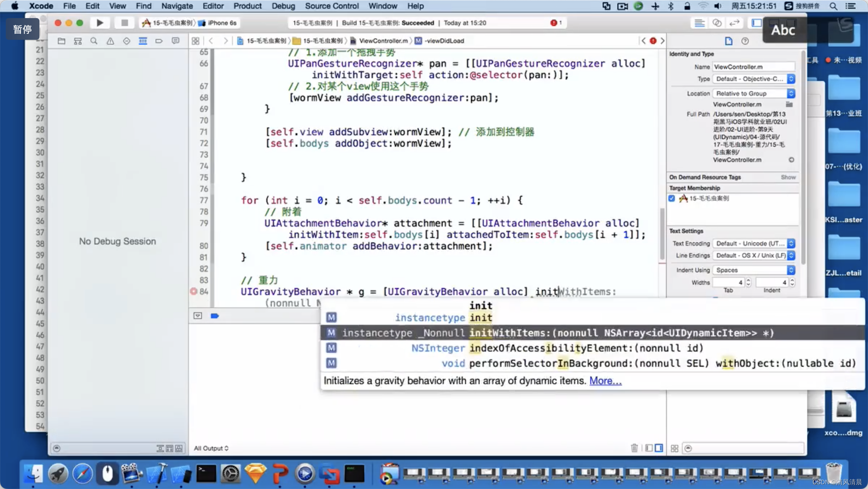Choose indexOfAccessibilityElement: suggestion

click(593, 348)
